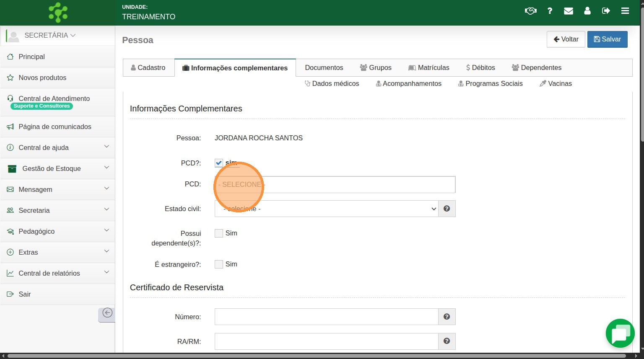The height and width of the screenshot is (359, 644).
Task: Open the help question mark icon
Action: pyautogui.click(x=550, y=11)
